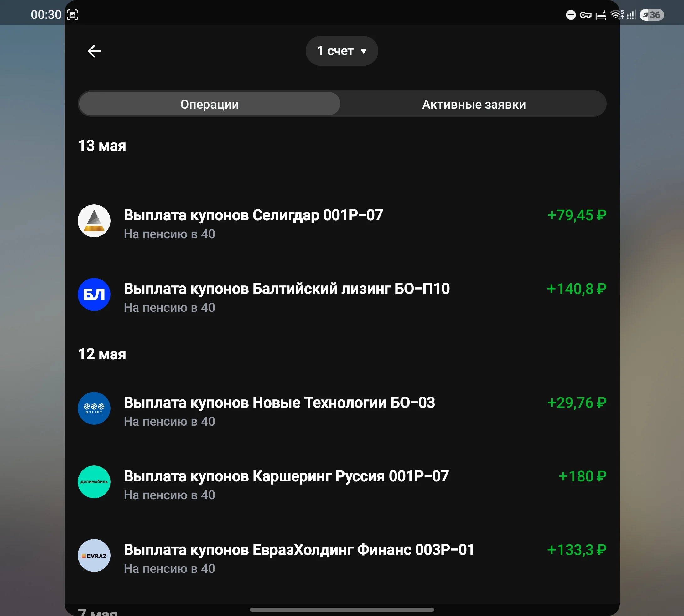Tap the VPN key status icon
This screenshot has height=616, width=684.
(585, 15)
